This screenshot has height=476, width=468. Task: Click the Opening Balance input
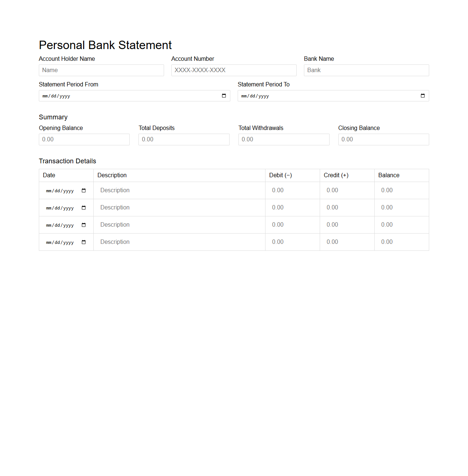pos(84,139)
